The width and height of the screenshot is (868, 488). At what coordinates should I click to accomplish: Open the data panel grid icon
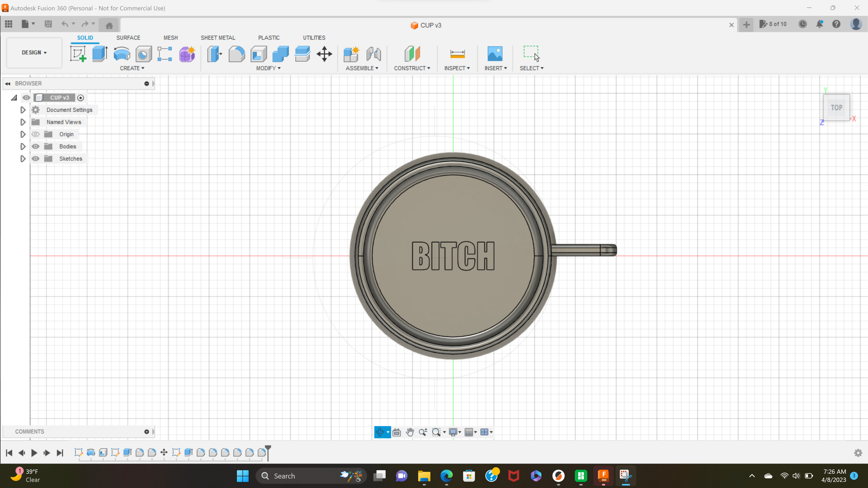(x=9, y=24)
